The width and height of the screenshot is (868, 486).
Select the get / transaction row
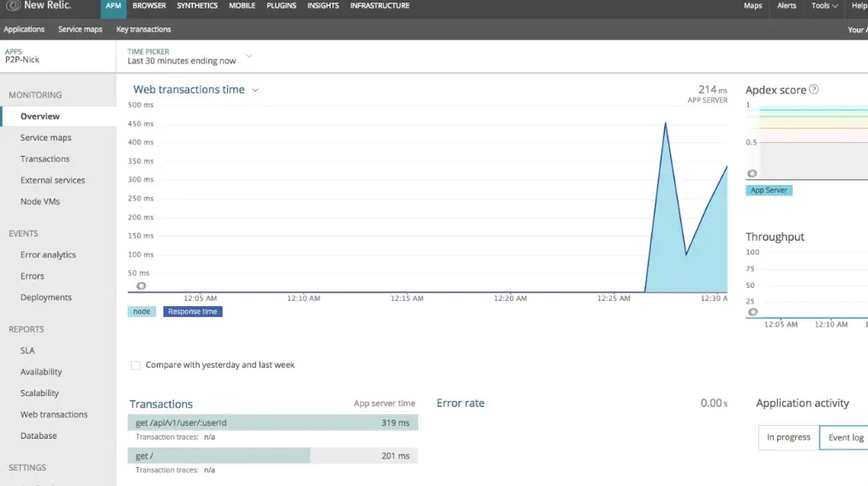tap(273, 456)
